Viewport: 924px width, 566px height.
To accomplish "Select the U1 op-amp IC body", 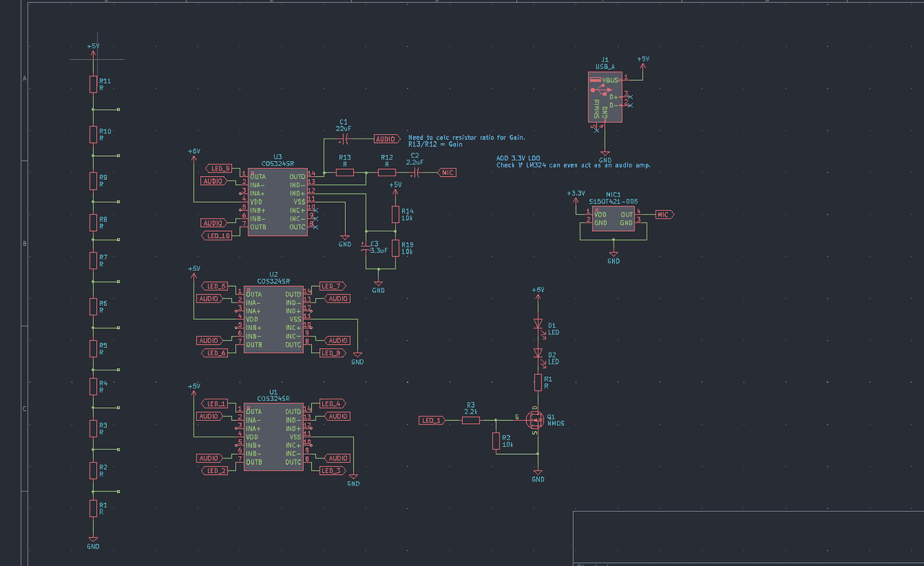I will click(273, 437).
